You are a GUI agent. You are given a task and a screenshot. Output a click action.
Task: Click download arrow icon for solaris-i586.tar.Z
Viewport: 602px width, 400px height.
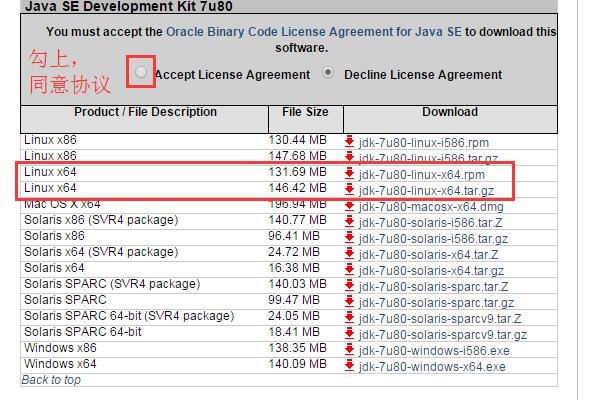click(349, 221)
